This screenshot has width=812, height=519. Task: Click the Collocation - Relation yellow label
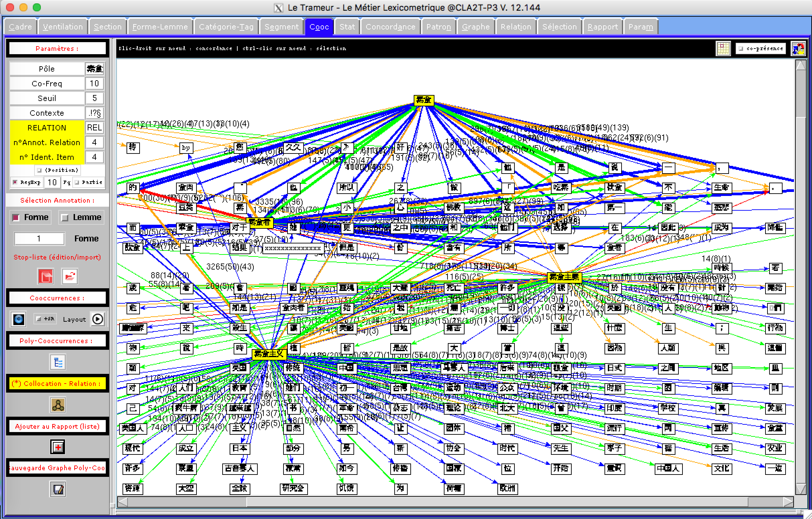point(57,384)
